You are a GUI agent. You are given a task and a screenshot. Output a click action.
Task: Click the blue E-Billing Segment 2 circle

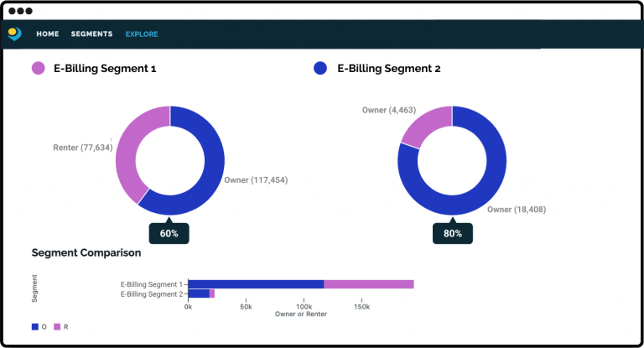pos(319,69)
